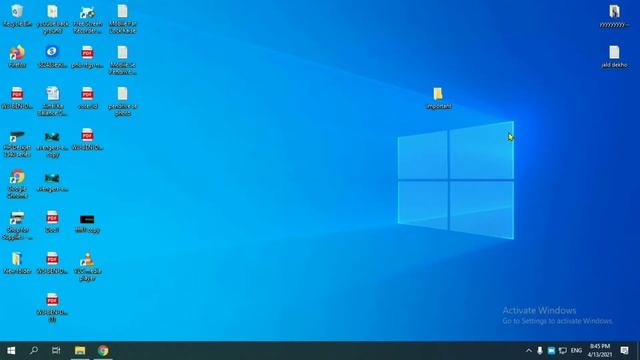The height and width of the screenshot is (360, 640).
Task: Switch to Chrome from the taskbar
Action: pos(103,351)
